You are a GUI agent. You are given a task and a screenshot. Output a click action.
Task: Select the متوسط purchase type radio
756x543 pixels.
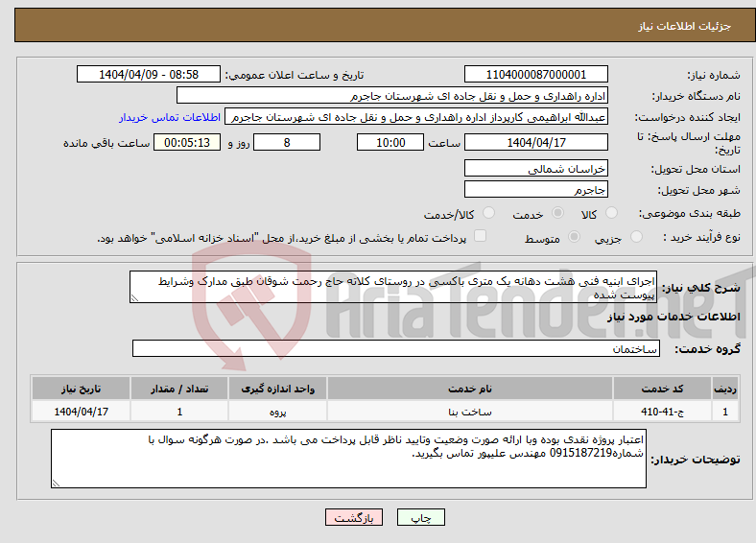click(574, 236)
